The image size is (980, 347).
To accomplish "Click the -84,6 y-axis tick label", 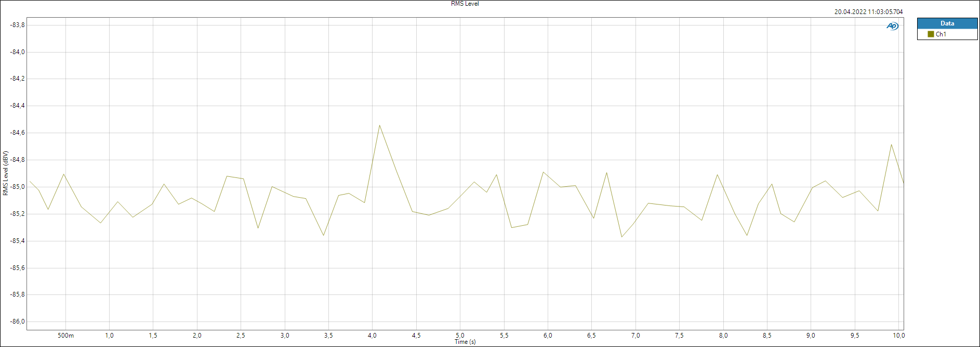I will [17, 133].
